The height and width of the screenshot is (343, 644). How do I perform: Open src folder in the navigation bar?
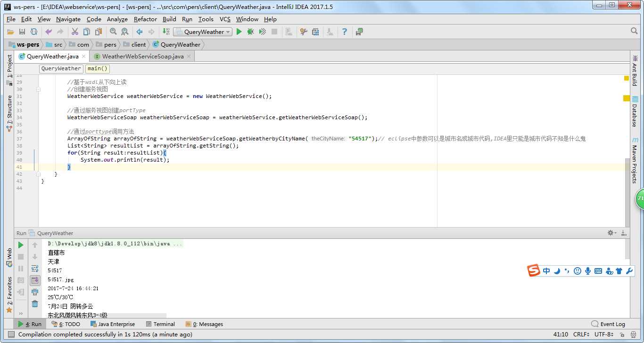click(x=54, y=45)
